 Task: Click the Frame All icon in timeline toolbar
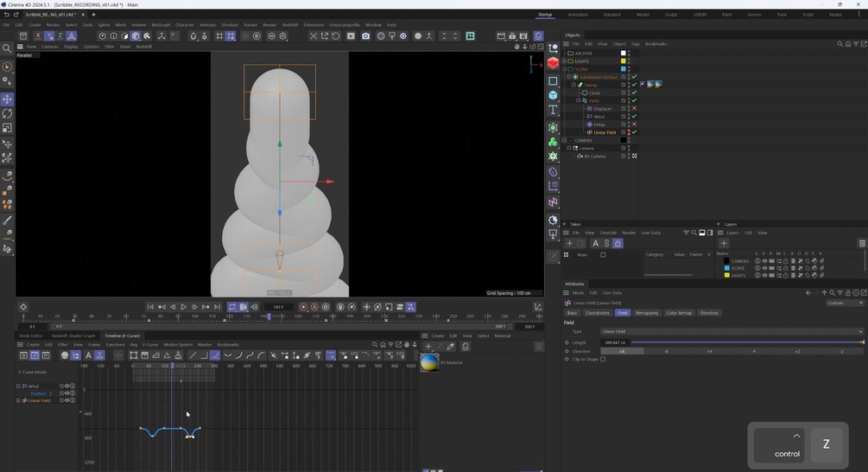click(133, 355)
